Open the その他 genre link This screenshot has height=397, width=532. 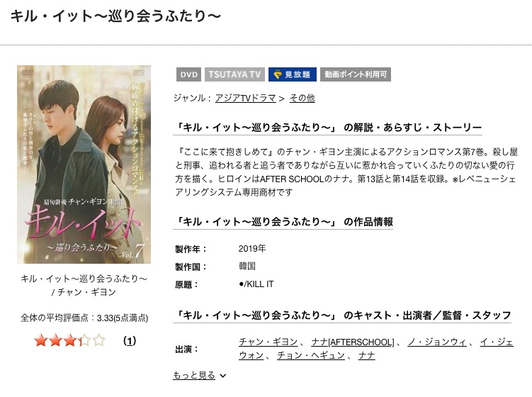pos(302,98)
